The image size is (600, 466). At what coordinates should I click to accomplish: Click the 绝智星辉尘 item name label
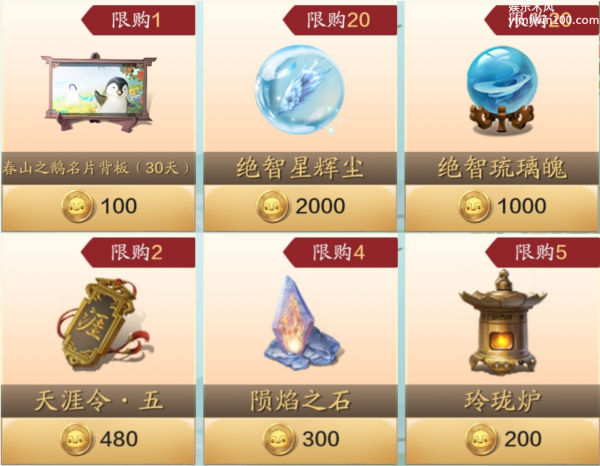coord(300,168)
